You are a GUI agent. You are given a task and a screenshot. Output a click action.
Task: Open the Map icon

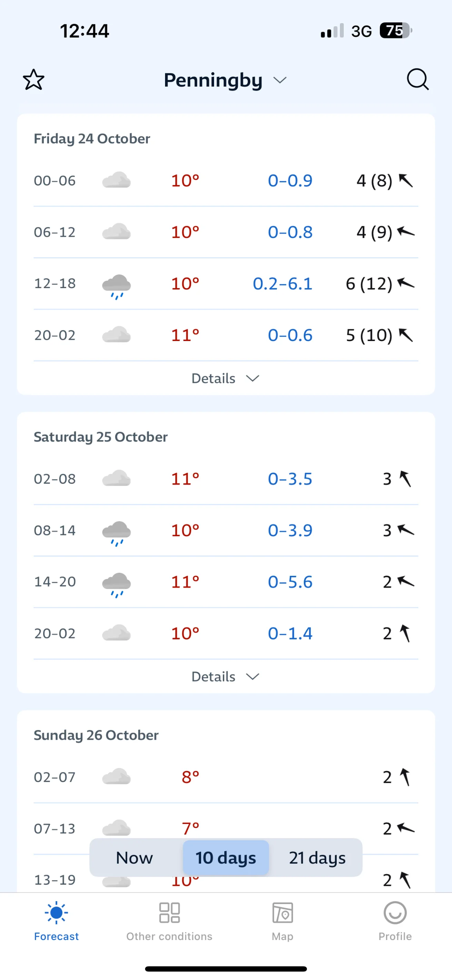coord(282,913)
